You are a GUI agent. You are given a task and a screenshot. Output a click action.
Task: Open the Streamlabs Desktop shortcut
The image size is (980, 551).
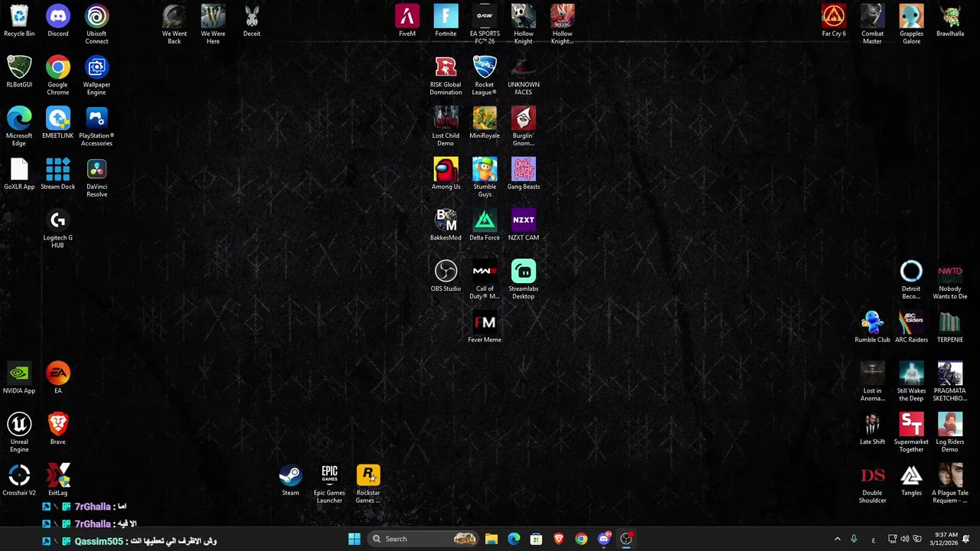[524, 280]
